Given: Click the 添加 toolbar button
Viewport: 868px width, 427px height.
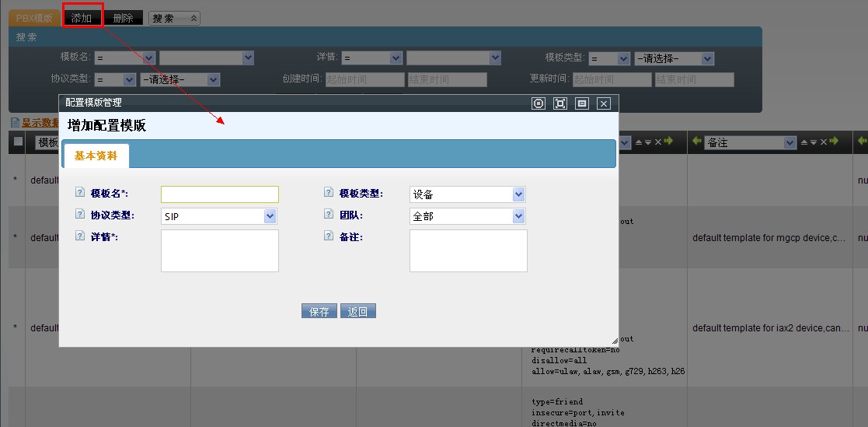Looking at the screenshot, I should pyautogui.click(x=82, y=18).
